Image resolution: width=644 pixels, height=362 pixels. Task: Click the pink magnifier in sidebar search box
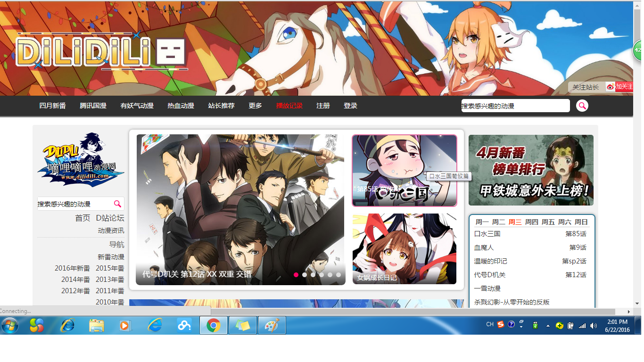coord(117,204)
